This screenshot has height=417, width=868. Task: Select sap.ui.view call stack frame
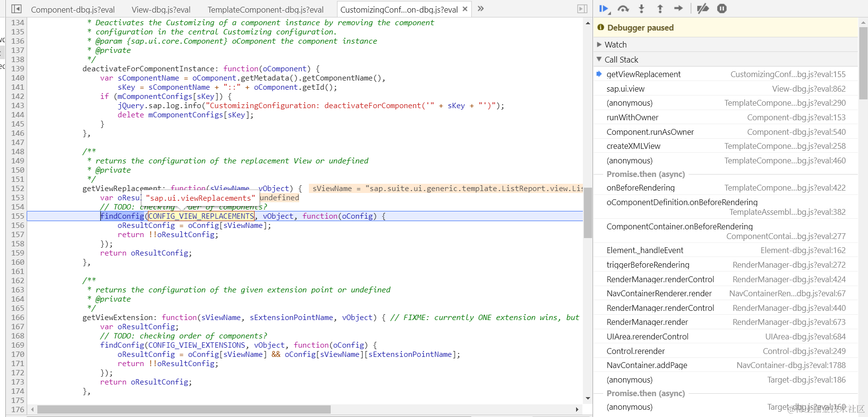726,89
